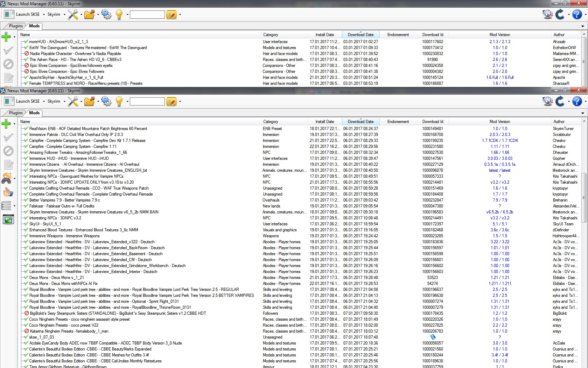Click the green arrows film icon in sidebar

pos(8,220)
